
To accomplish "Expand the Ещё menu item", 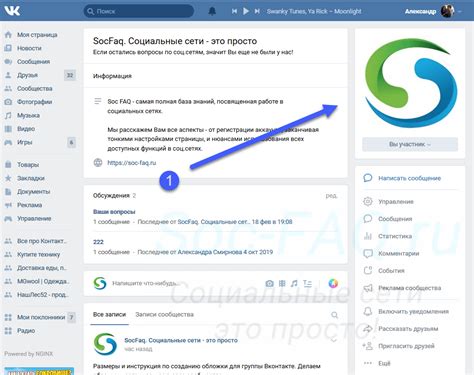I will point(384,363).
